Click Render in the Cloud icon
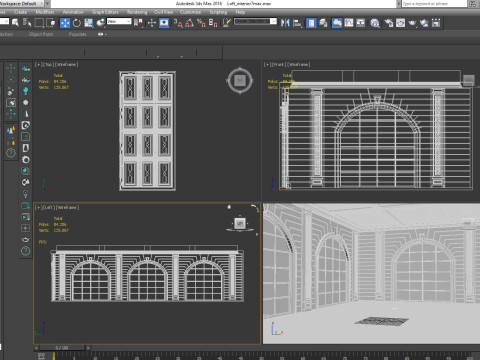The height and width of the screenshot is (360, 480). point(424,23)
